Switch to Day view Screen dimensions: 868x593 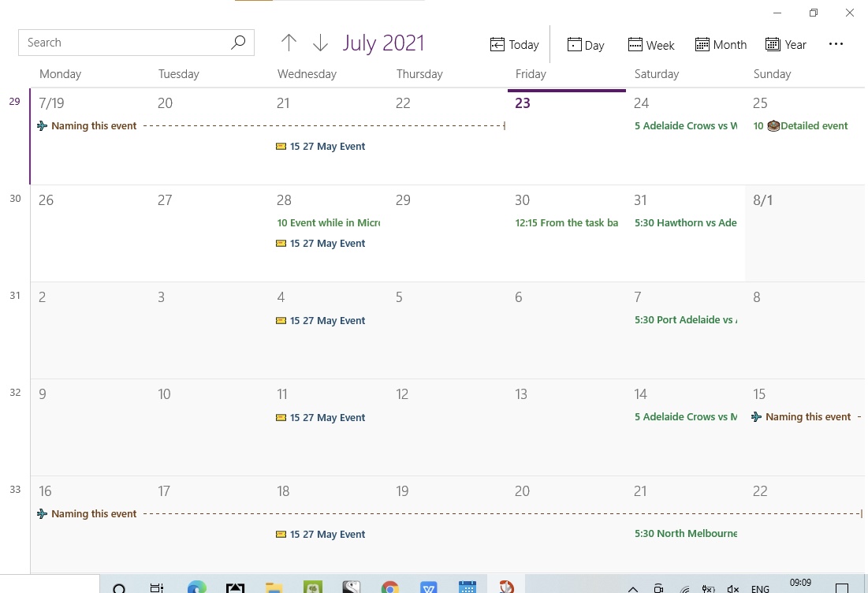point(586,45)
